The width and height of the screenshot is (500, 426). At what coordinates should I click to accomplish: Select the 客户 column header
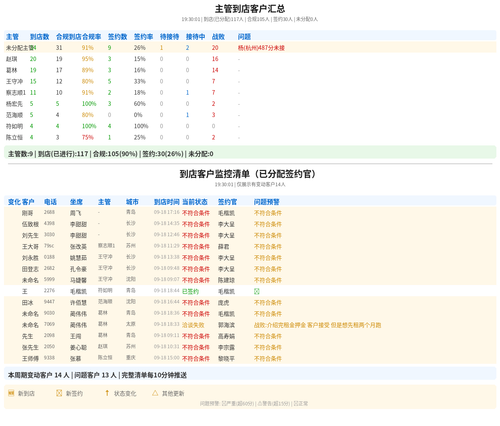click(x=28, y=202)
